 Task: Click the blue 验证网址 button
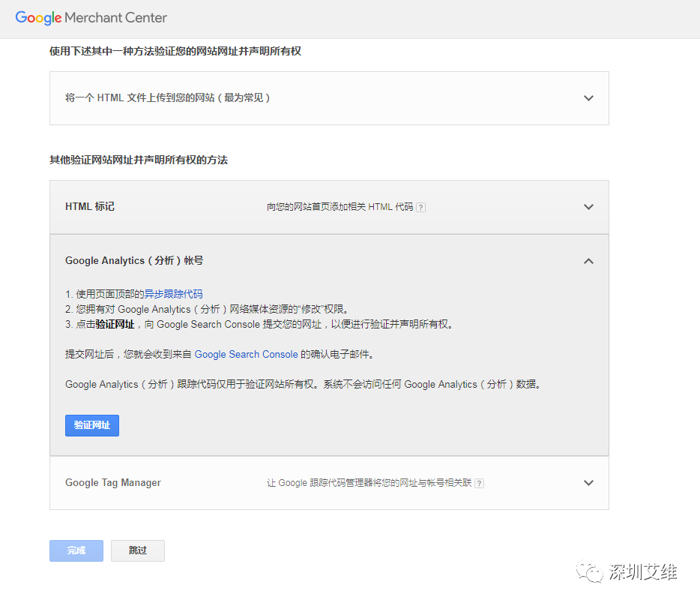tap(91, 425)
